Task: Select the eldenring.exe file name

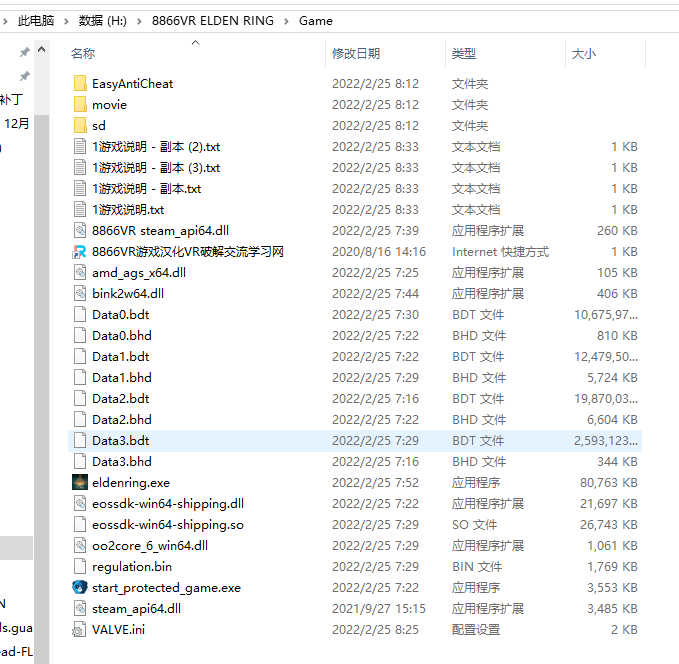Action: [x=131, y=483]
